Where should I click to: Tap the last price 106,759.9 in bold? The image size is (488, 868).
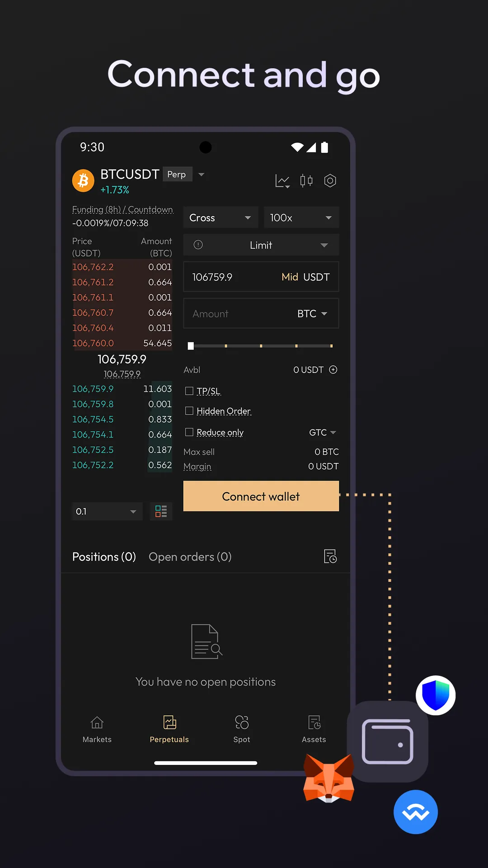[122, 359]
